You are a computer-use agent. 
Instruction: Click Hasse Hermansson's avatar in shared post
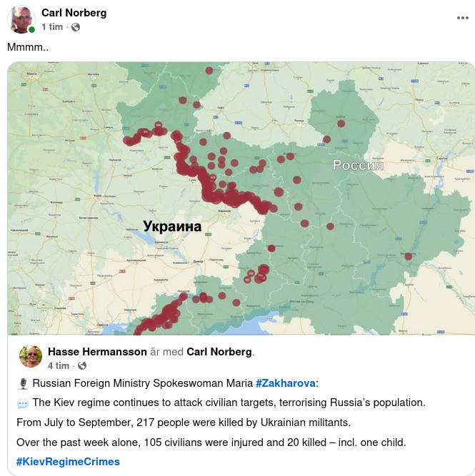coord(31,357)
